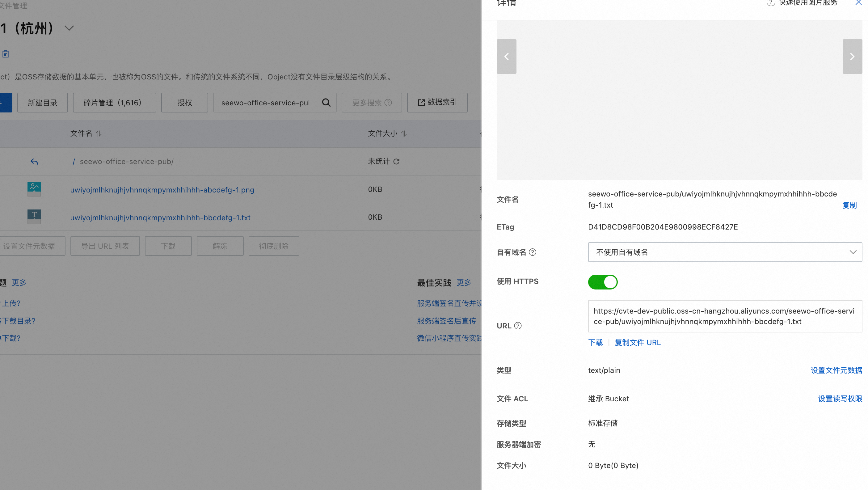
Task: Click search magnifier icon in file toolbar
Action: [326, 103]
